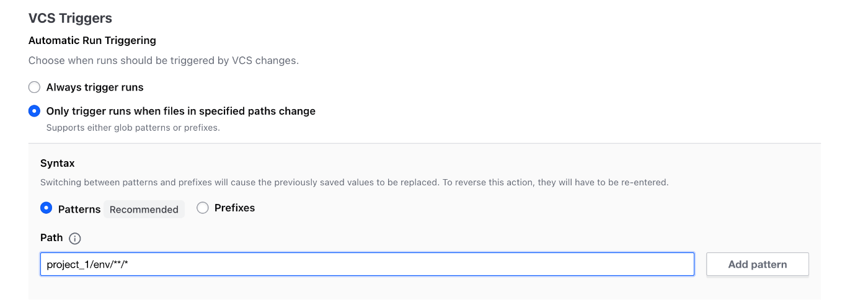Click the 'VCS Triggers' heading

pos(70,19)
